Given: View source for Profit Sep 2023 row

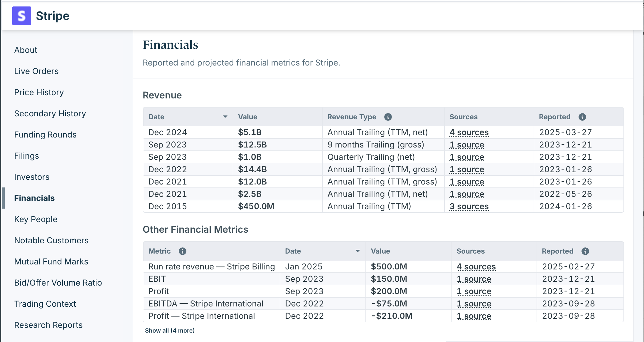Looking at the screenshot, I should coord(474,291).
